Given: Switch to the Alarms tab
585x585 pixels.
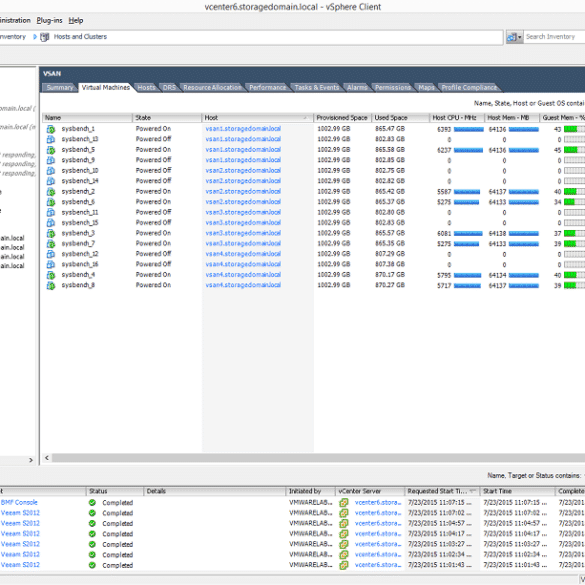Looking at the screenshot, I should 357,88.
